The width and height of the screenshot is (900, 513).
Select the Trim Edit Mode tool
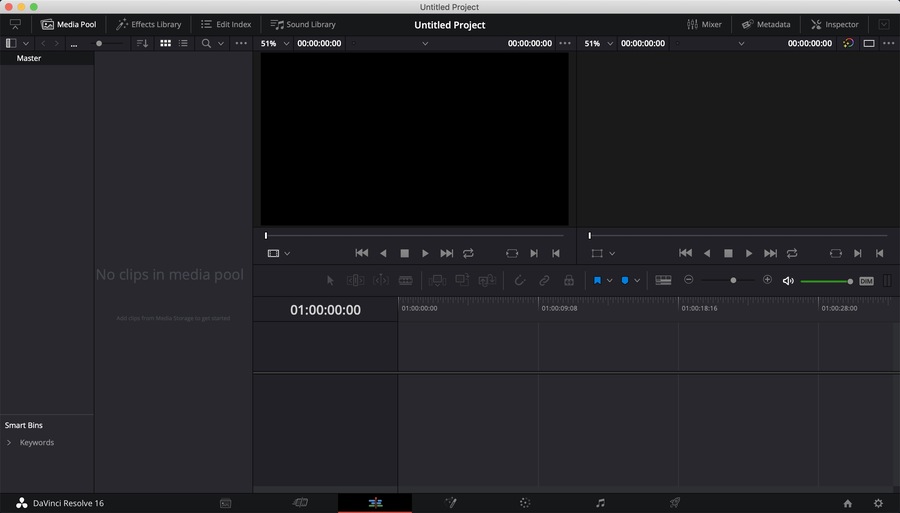click(355, 280)
